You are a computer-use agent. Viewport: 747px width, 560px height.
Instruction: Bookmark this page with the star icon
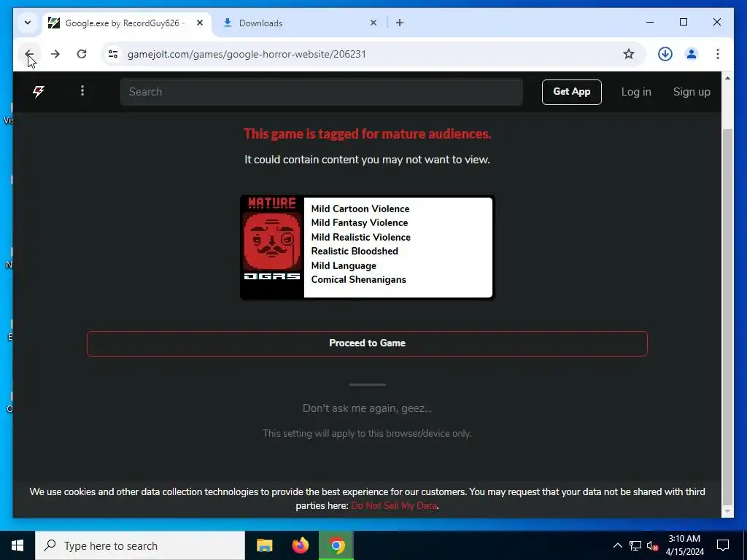coord(629,54)
